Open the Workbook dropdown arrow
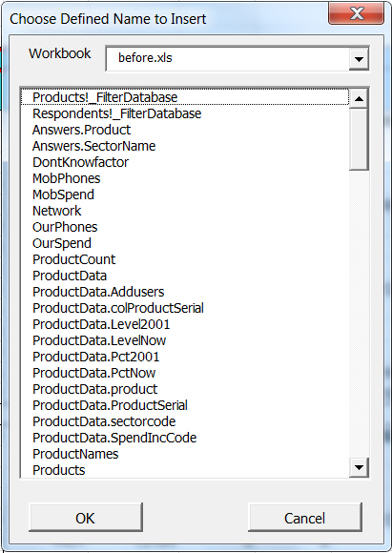The width and height of the screenshot is (392, 553). point(359,58)
